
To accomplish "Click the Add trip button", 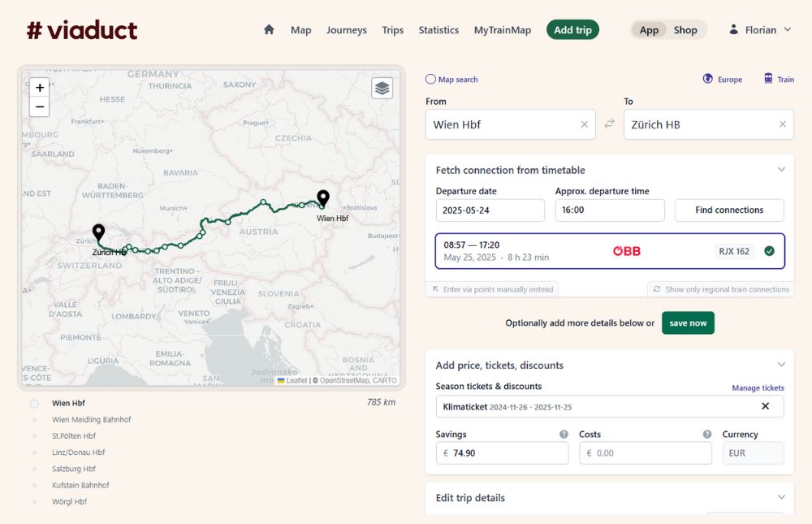I will pos(572,30).
